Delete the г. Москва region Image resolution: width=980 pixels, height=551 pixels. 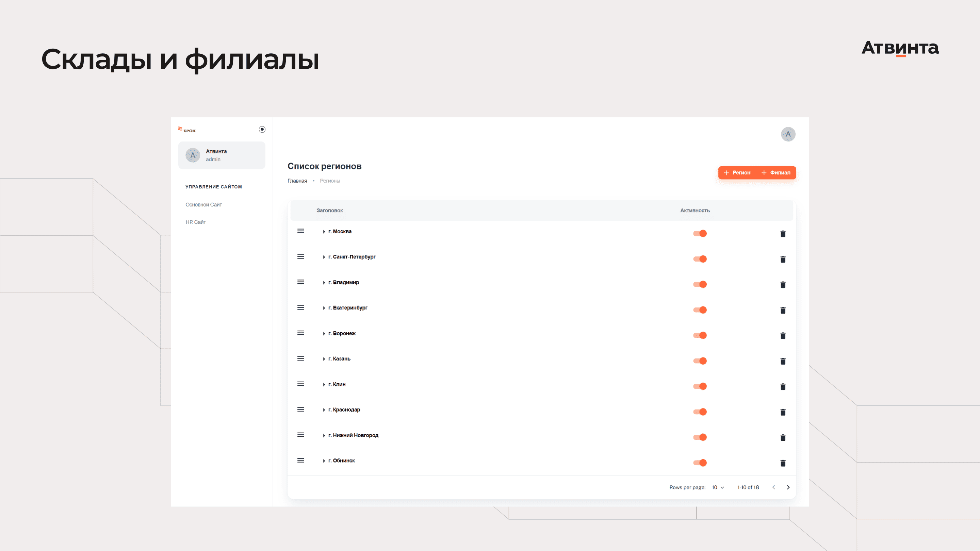coord(783,233)
